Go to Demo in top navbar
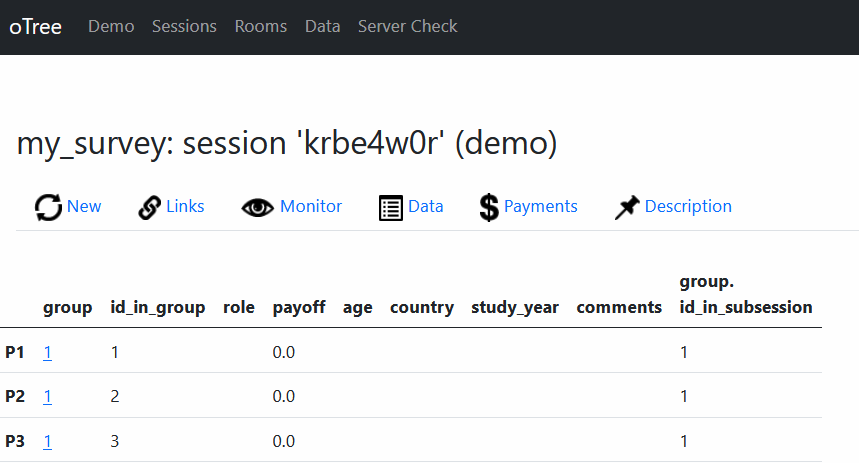 (111, 27)
